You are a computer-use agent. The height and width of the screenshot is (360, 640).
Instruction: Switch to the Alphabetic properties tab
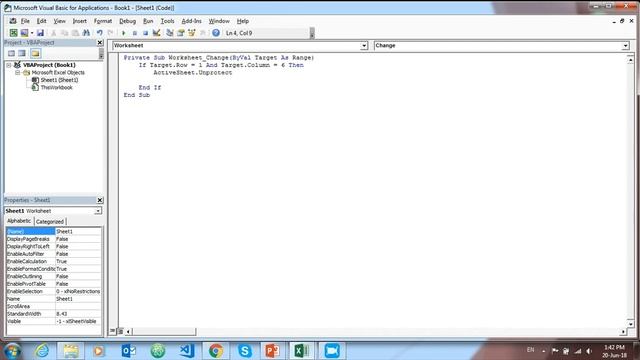pyautogui.click(x=19, y=221)
